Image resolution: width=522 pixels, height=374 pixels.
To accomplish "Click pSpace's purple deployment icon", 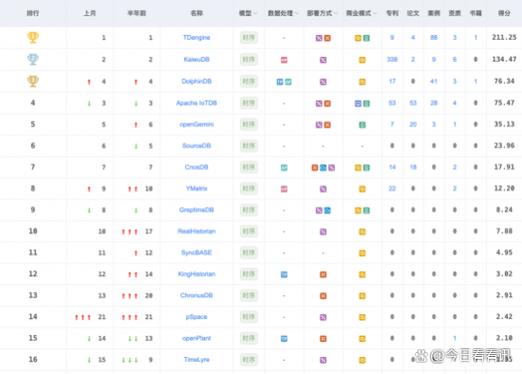I will click(323, 317).
